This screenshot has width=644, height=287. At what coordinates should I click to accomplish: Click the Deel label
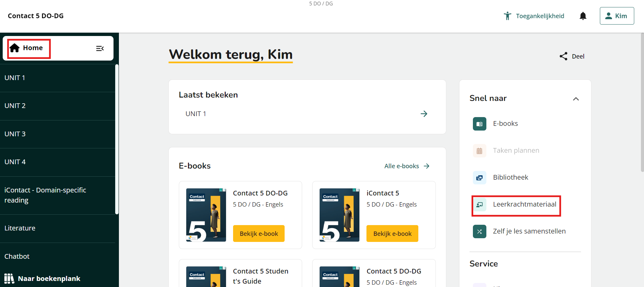click(578, 57)
